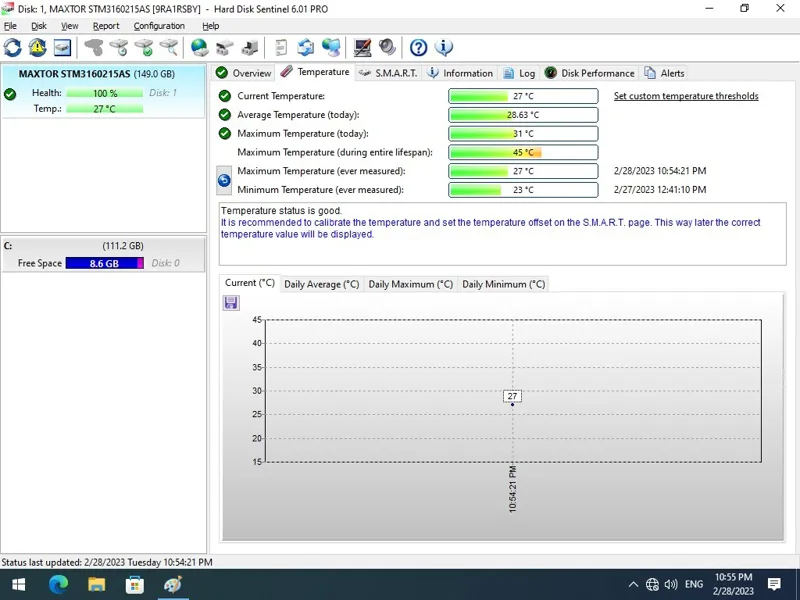Click the 27 data point label on the chart

(x=512, y=396)
